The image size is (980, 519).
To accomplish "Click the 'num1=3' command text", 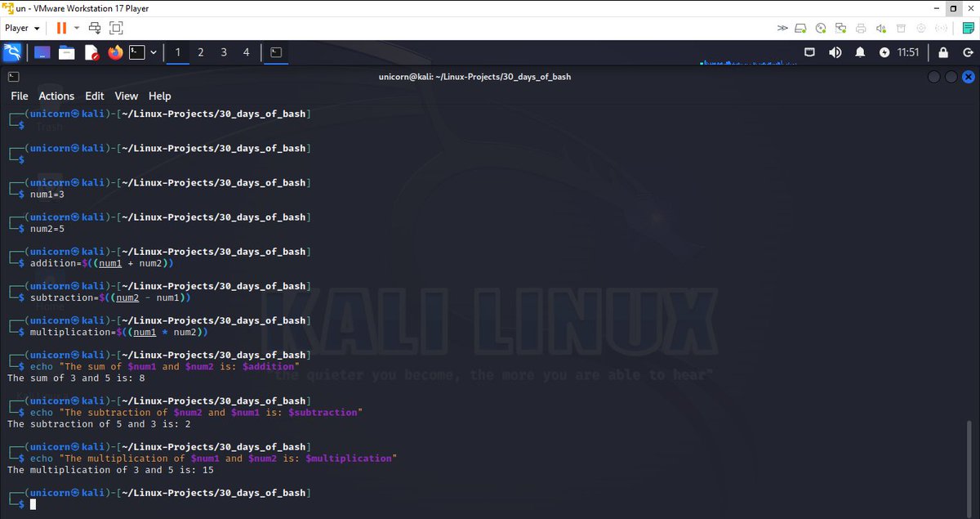I will tap(47, 195).
